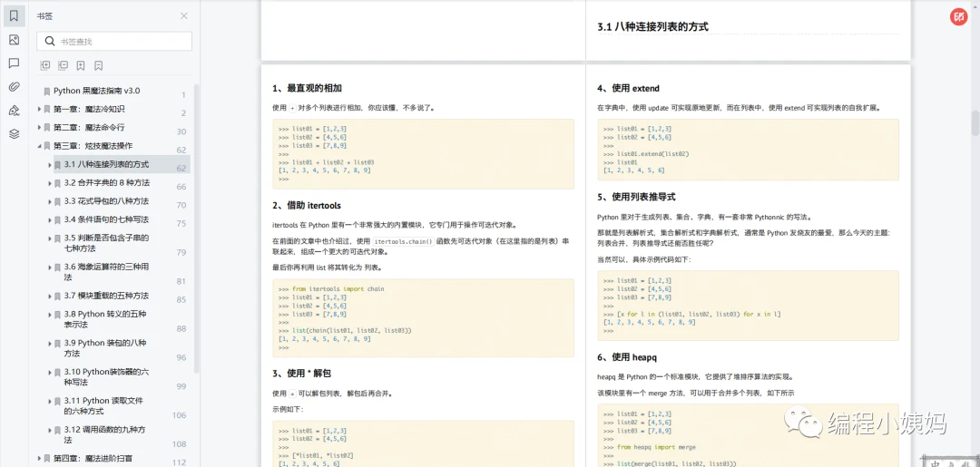980x467 pixels.
Task: Focus the 书签查找 search field
Action: click(x=114, y=41)
